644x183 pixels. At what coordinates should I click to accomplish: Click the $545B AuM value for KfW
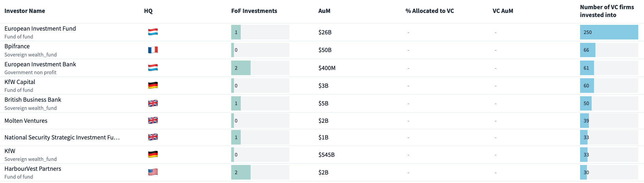tap(326, 155)
